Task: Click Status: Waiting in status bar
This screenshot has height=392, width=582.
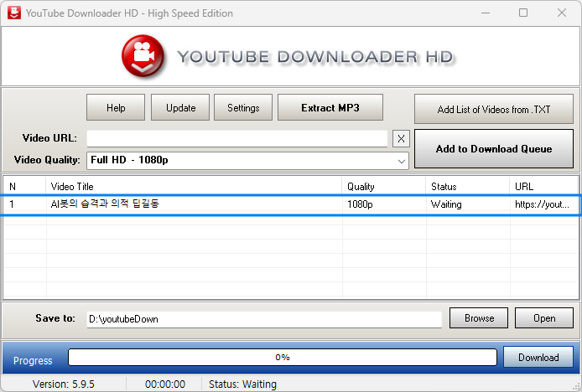Action: [242, 384]
